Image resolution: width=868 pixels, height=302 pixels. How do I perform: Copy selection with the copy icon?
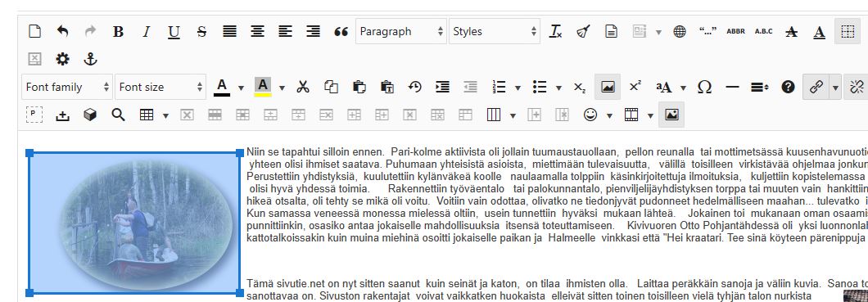pos(331,87)
